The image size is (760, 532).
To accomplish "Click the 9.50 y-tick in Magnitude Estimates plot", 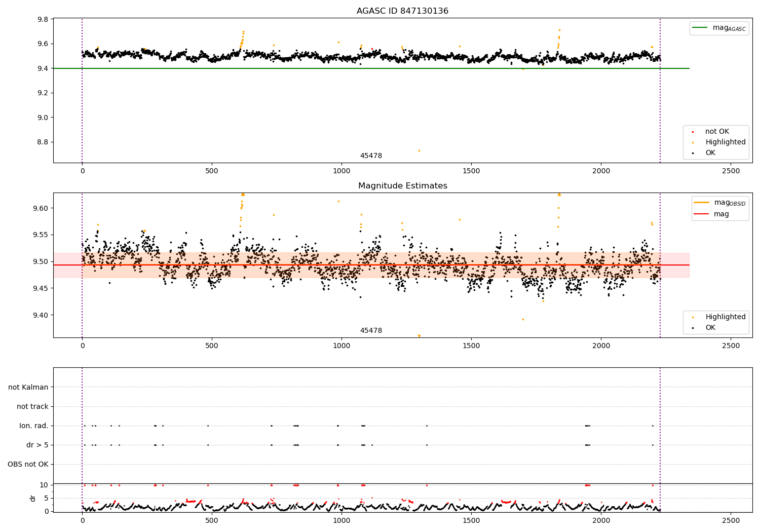I will pos(41,262).
